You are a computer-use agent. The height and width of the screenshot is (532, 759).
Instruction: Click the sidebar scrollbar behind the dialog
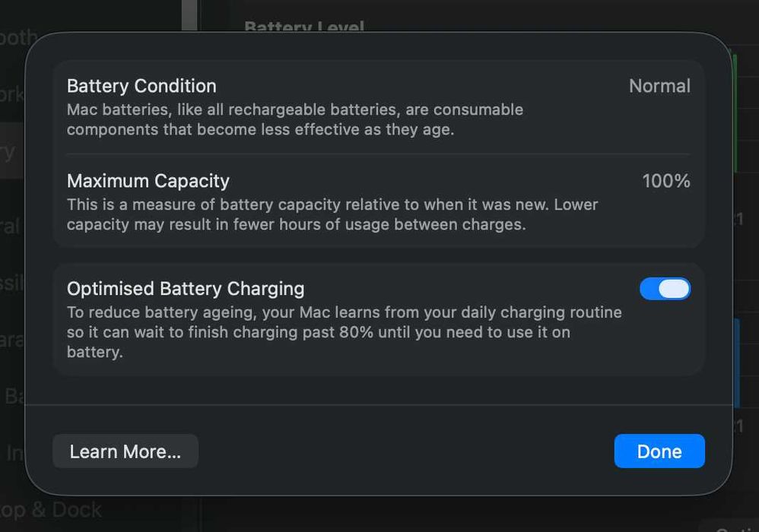click(189, 15)
